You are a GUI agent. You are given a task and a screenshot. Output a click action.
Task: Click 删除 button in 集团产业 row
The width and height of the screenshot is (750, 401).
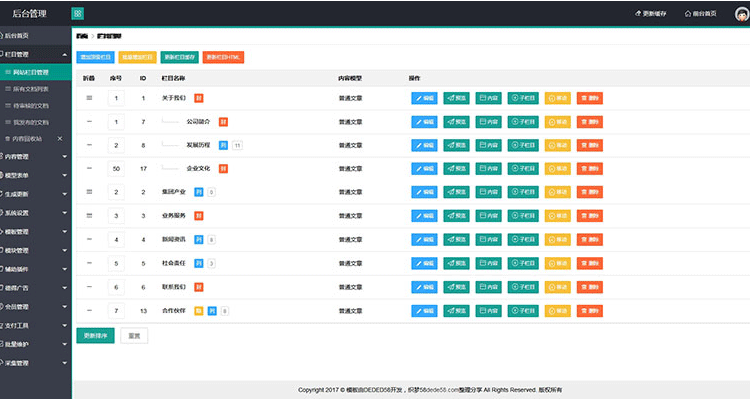(590, 192)
